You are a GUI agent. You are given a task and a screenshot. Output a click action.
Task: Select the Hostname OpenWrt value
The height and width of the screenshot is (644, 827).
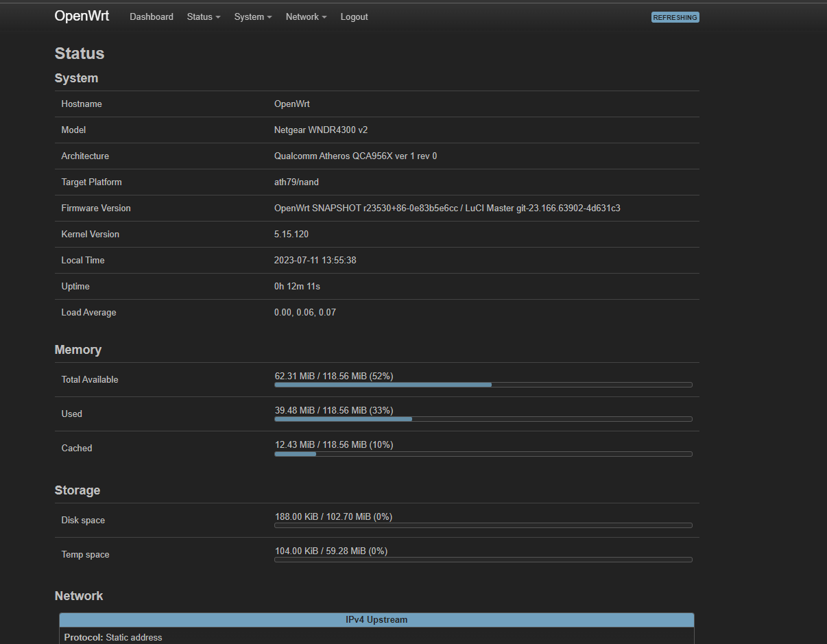coord(291,104)
